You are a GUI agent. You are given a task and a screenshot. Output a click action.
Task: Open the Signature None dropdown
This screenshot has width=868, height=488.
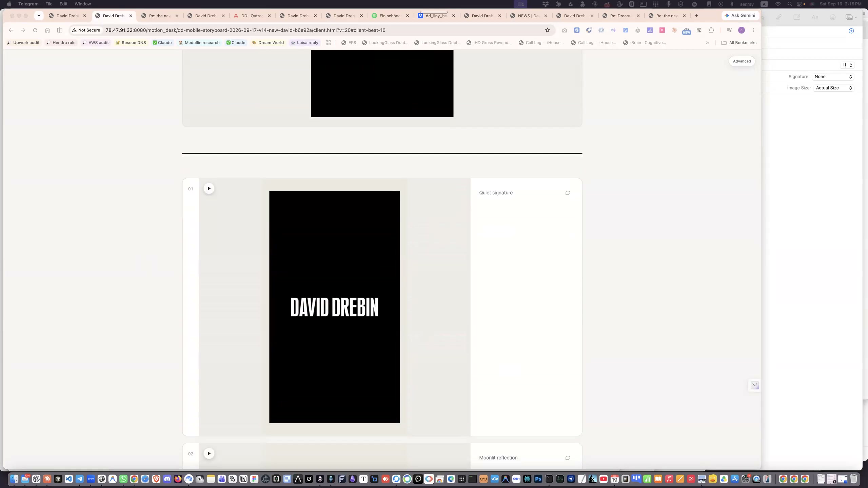(833, 77)
